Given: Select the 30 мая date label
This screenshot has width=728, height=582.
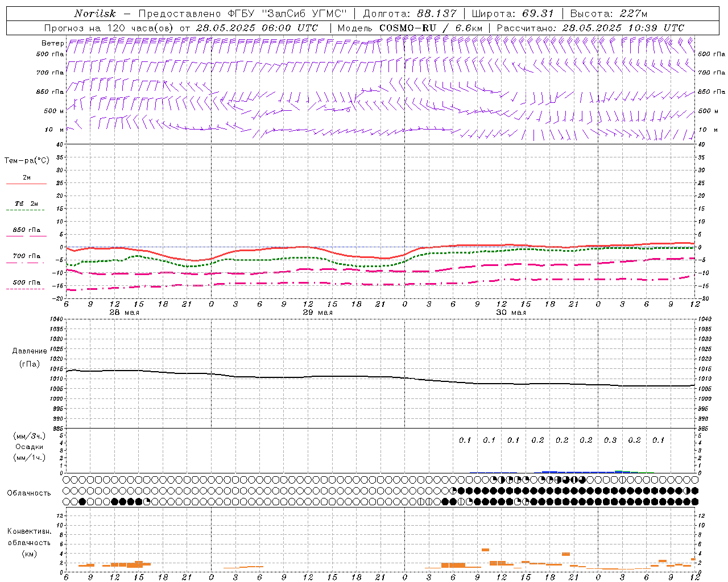Looking at the screenshot, I should click(511, 313).
